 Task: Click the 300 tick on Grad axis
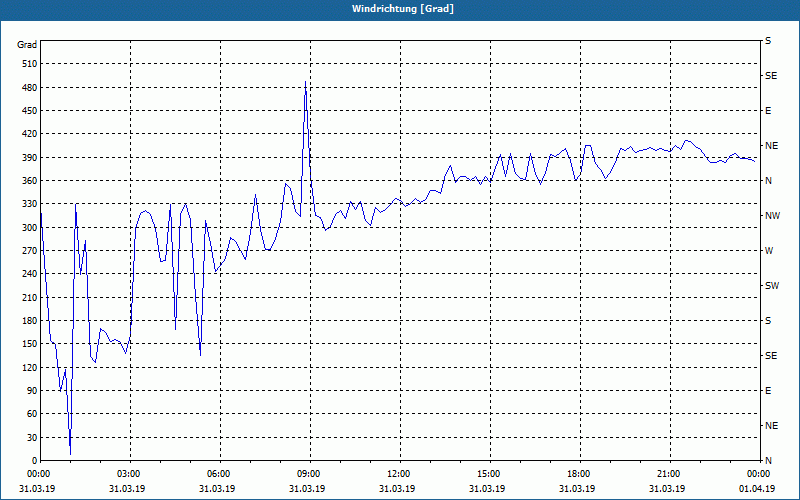pyautogui.click(x=30, y=228)
